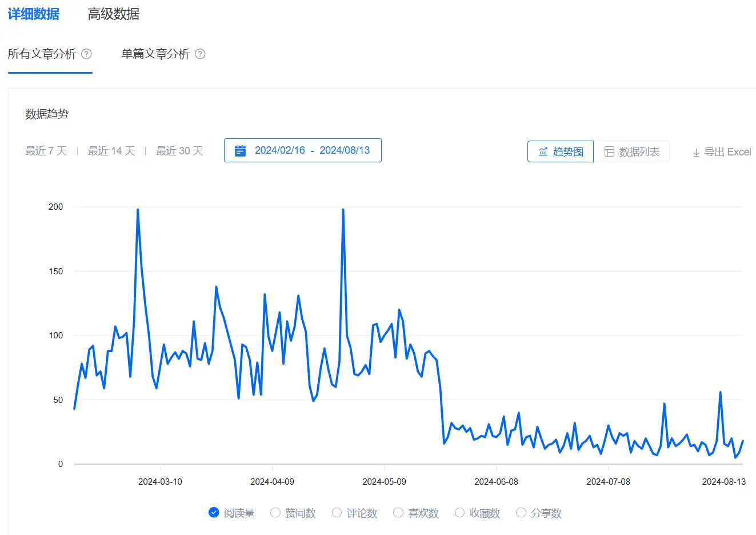756x535 pixels.
Task: Switch to 单篇文章分析 sub-tab
Action: coord(155,54)
